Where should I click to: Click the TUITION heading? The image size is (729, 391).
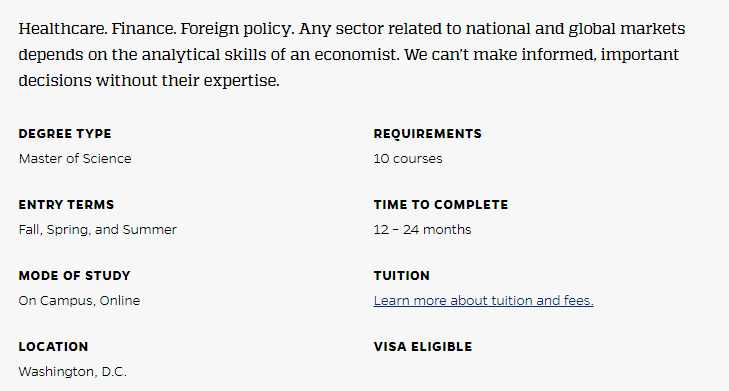(x=402, y=276)
